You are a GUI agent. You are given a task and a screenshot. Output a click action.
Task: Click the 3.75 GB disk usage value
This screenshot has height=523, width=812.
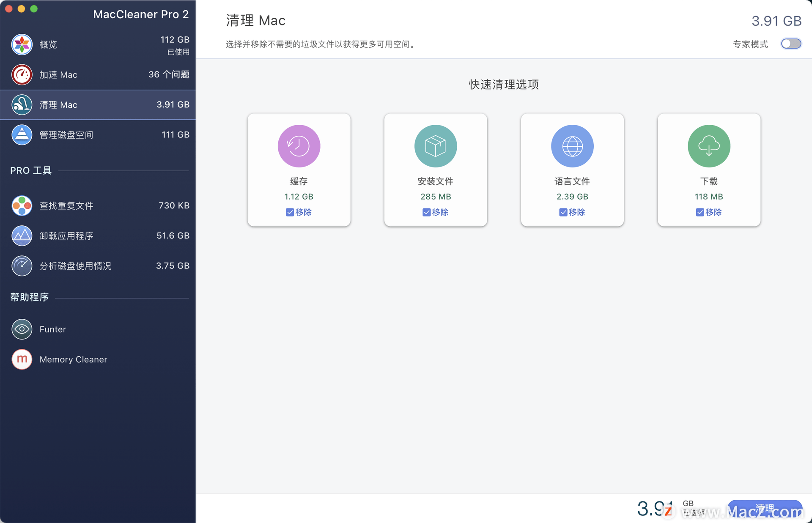[173, 266]
